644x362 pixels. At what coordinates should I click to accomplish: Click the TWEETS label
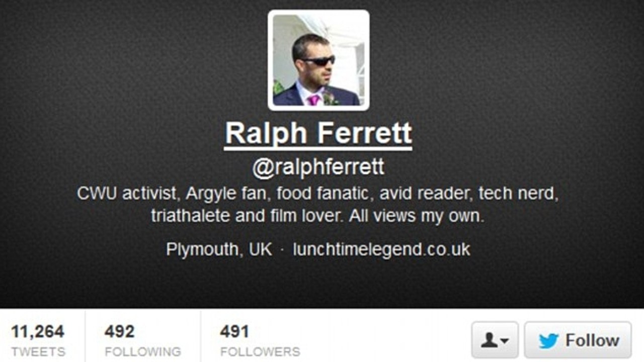coord(38,351)
